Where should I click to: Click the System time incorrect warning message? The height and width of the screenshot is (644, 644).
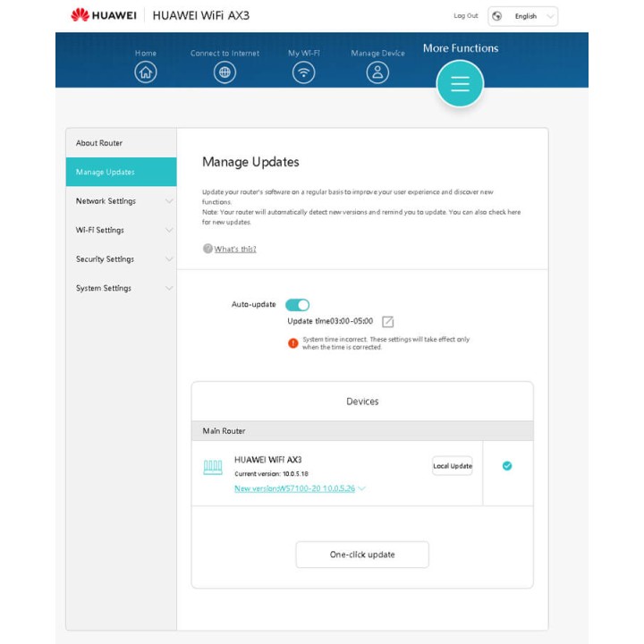click(386, 343)
